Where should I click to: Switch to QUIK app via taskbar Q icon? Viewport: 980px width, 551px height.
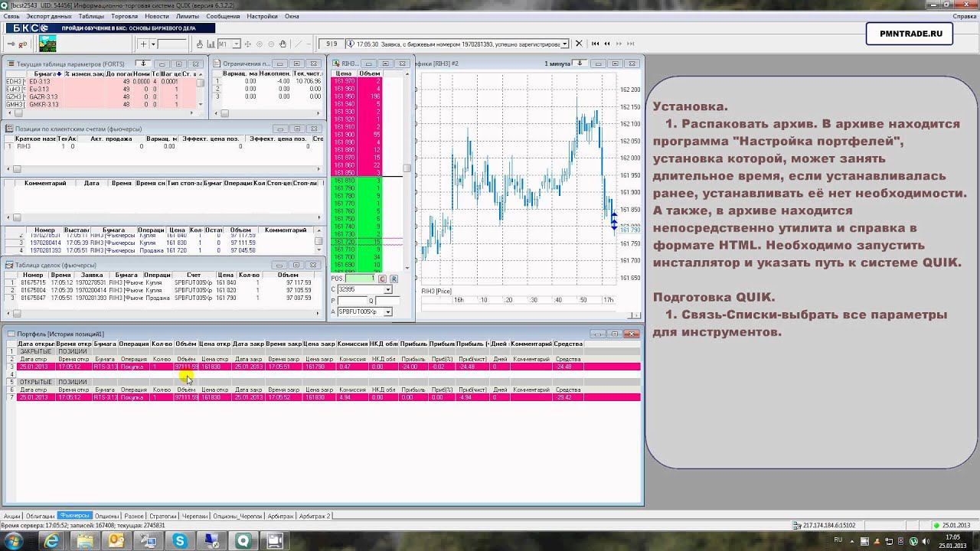243,541
